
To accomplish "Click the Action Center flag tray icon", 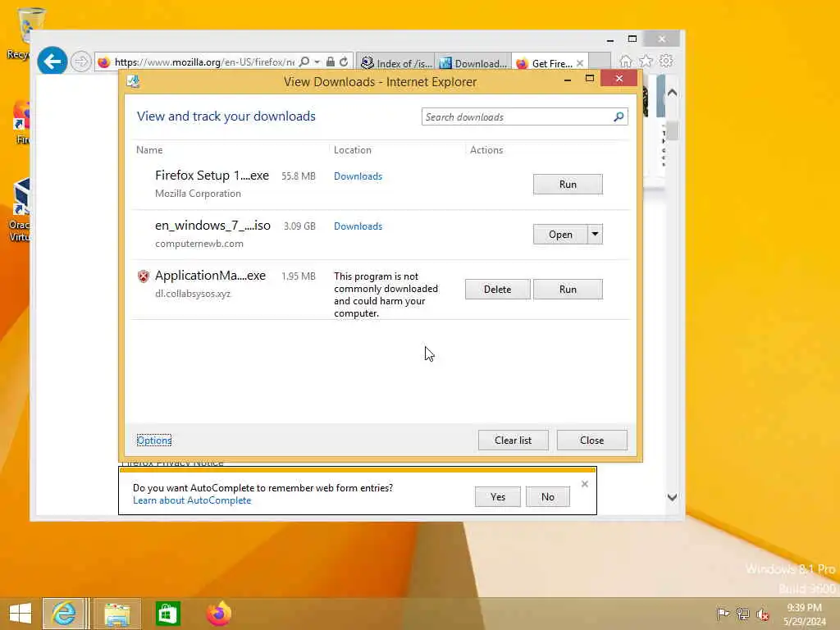I will pos(723,614).
